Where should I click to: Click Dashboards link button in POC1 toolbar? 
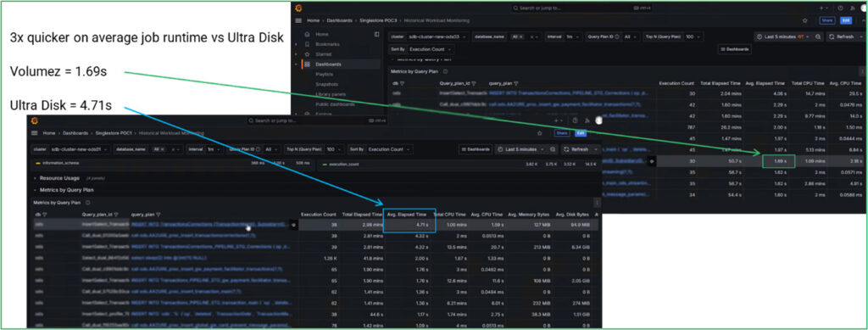476,149
